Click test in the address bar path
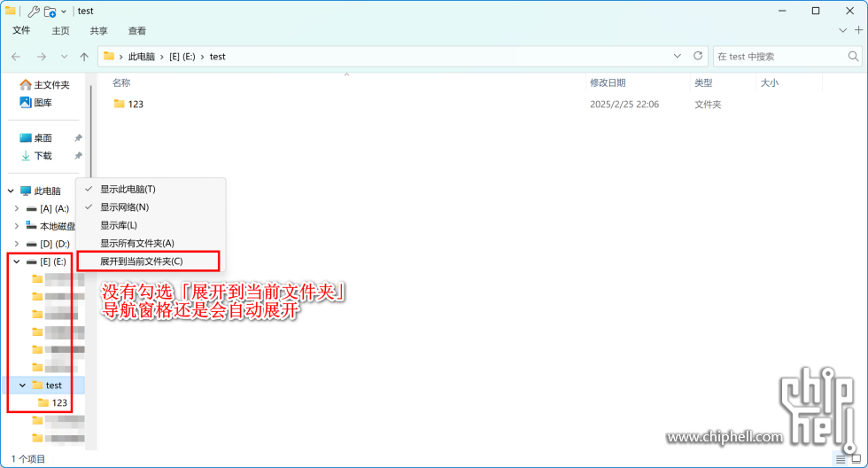Image resolution: width=868 pixels, height=468 pixels. coord(218,57)
